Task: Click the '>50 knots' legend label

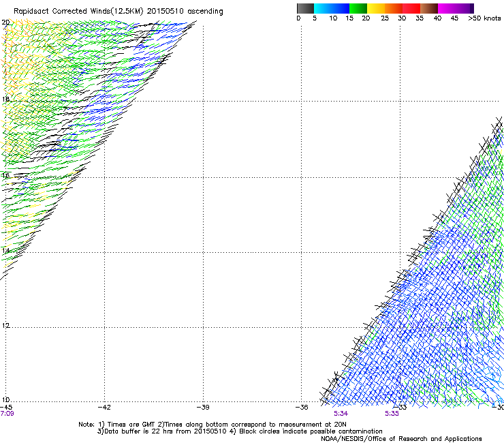Action: coord(484,18)
